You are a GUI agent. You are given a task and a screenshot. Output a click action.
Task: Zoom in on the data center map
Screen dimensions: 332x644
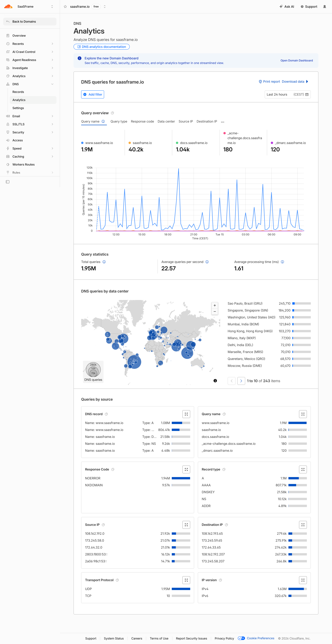pyautogui.click(x=215, y=306)
